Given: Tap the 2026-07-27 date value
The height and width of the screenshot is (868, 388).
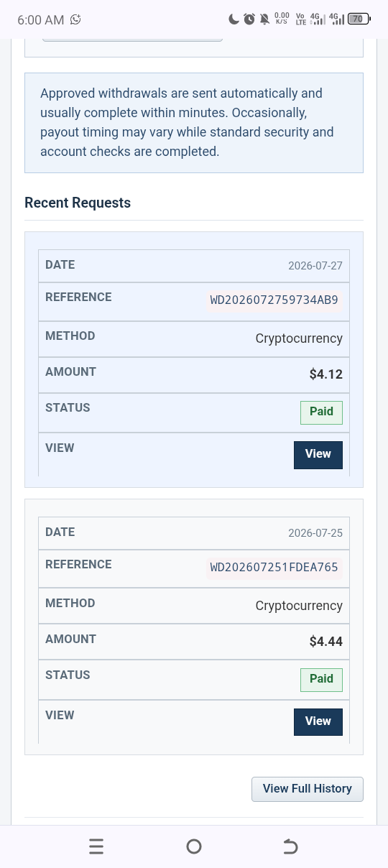Looking at the screenshot, I should 315,266.
